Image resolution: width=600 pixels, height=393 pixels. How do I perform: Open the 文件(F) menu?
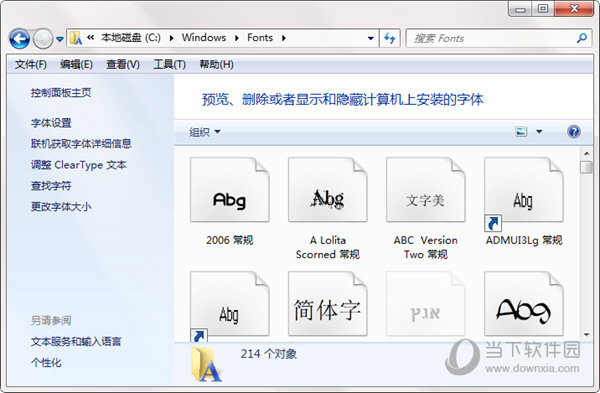coord(31,64)
